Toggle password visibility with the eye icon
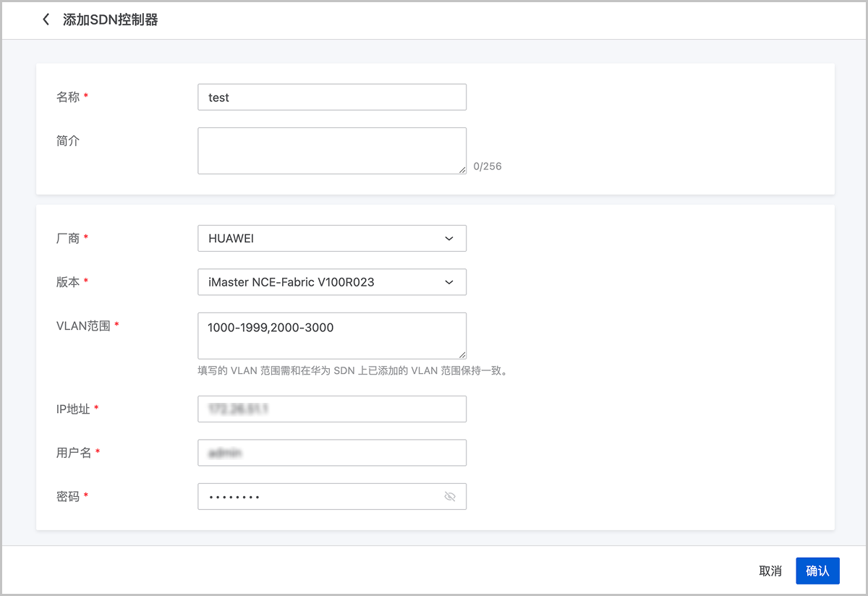The height and width of the screenshot is (596, 868). (450, 497)
